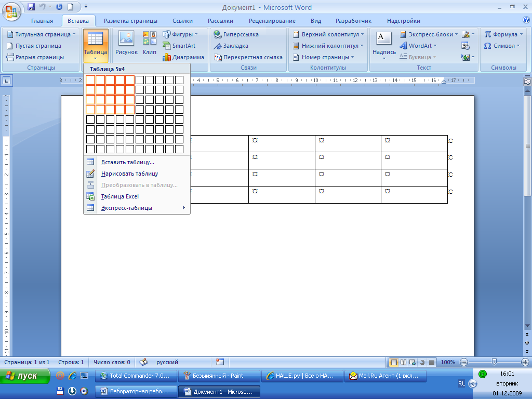Open the insert object icon menu
Image resolution: width=532 pixels, height=399 pixels.
(468, 57)
